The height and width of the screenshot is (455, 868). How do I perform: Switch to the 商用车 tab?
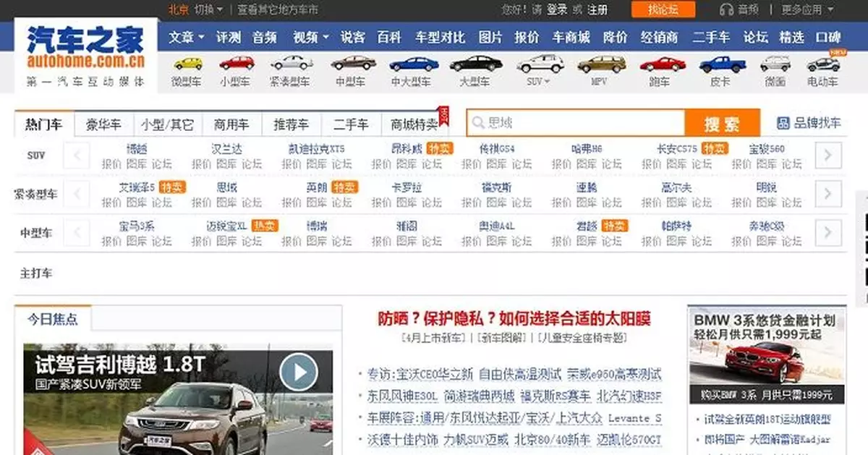tap(231, 124)
